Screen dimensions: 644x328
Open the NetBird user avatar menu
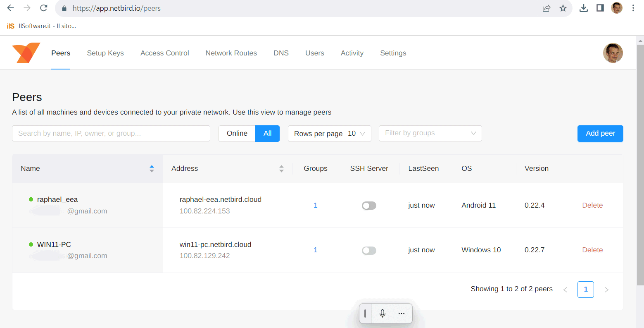[x=613, y=53]
